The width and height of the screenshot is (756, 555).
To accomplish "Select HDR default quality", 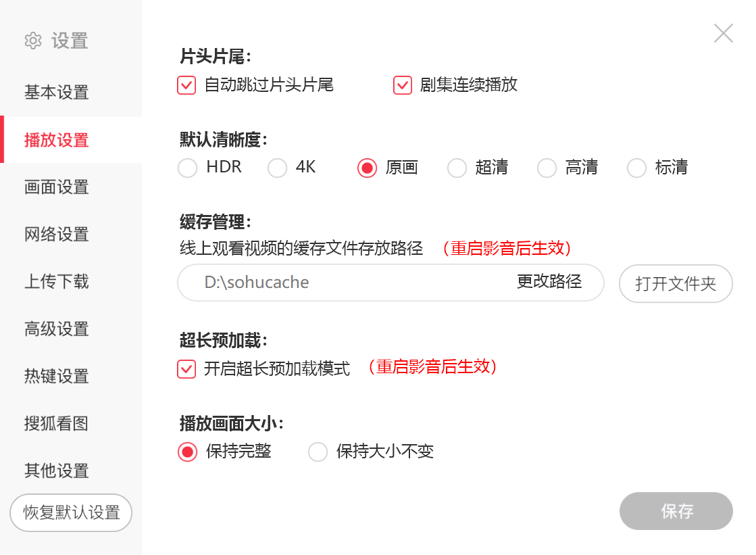I will pyautogui.click(x=187, y=168).
